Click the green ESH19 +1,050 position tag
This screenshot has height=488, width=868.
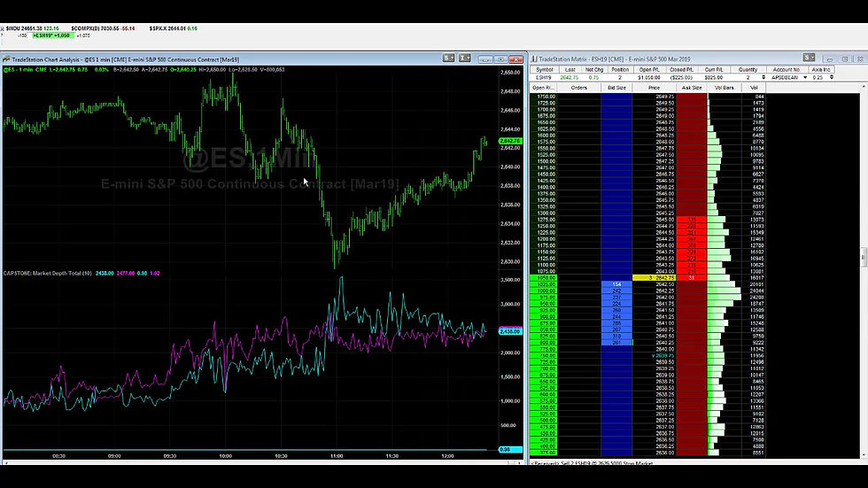click(x=52, y=35)
